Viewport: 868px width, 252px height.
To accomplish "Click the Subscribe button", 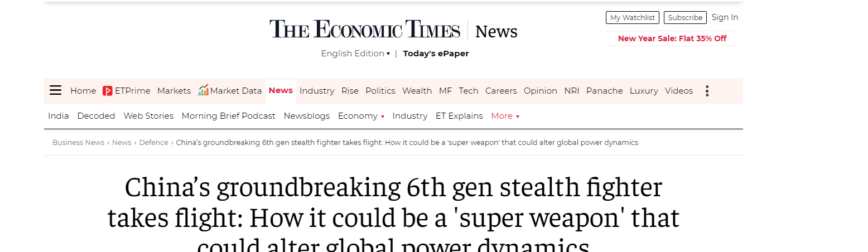I will pos(685,18).
